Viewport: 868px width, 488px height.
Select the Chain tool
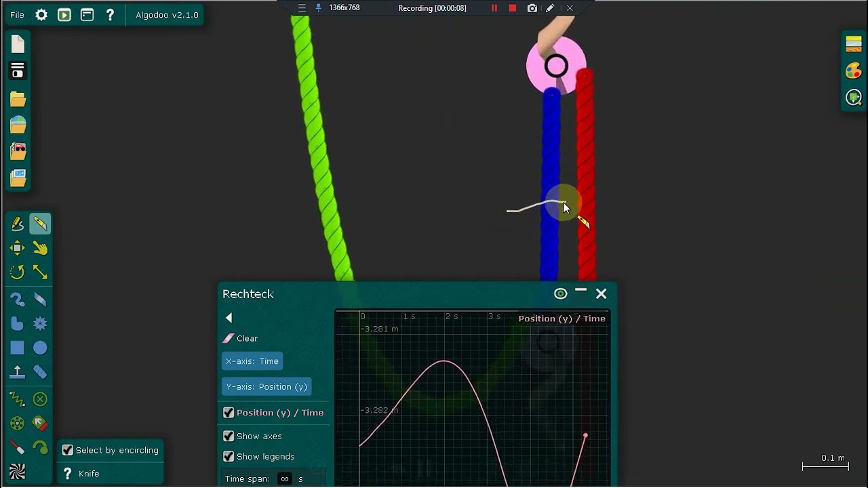tap(40, 372)
